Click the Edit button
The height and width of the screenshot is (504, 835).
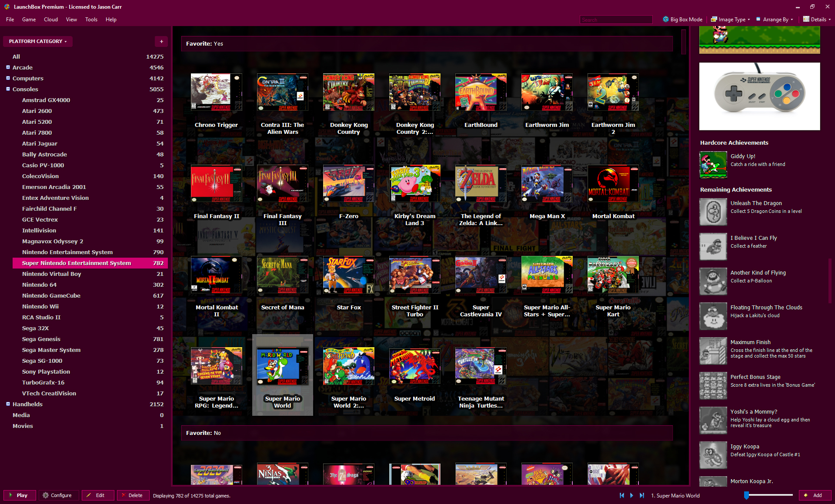(98, 495)
